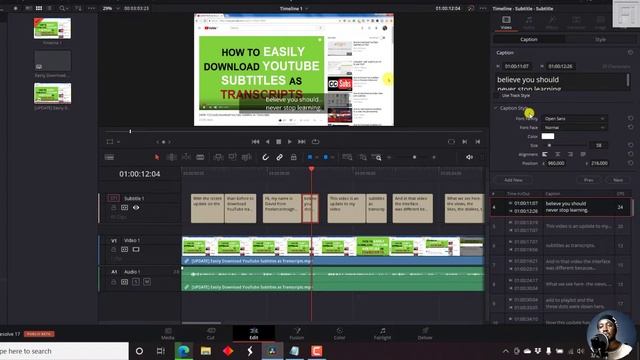Switch to the Fusion page
This screenshot has height=360, width=640.
click(297, 333)
